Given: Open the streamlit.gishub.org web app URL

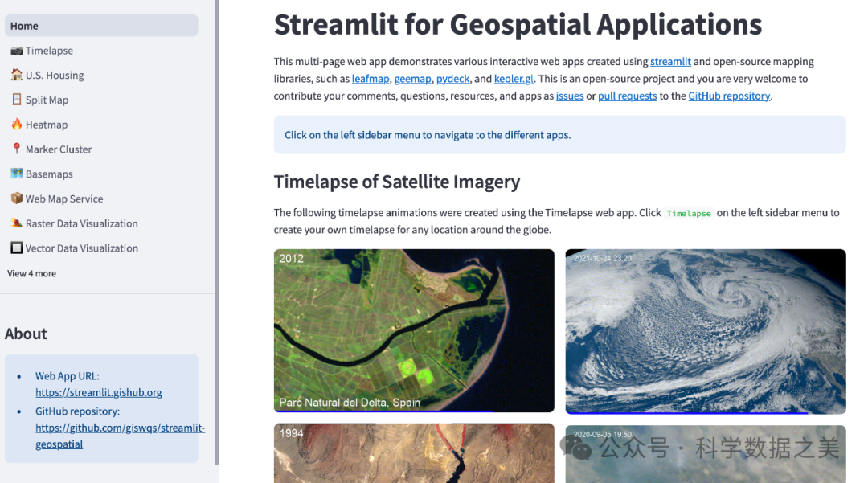Looking at the screenshot, I should [x=99, y=393].
